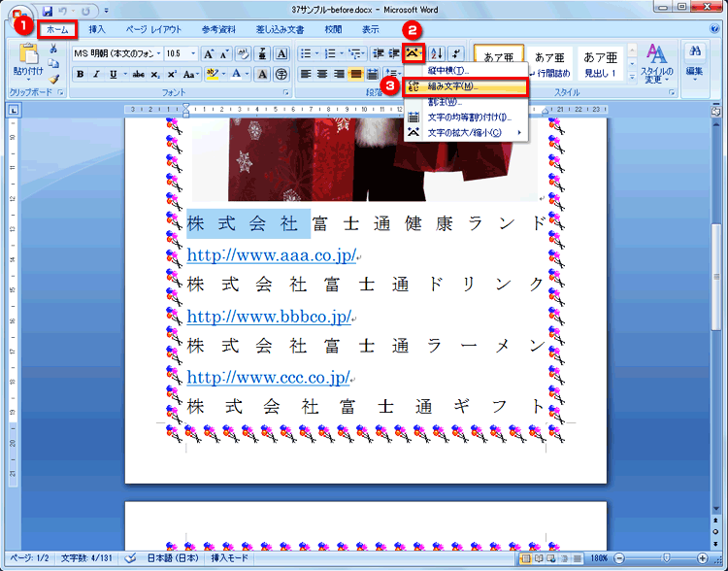This screenshot has width=728, height=571.
Task: Click the character shading A icon
Action: tap(262, 75)
